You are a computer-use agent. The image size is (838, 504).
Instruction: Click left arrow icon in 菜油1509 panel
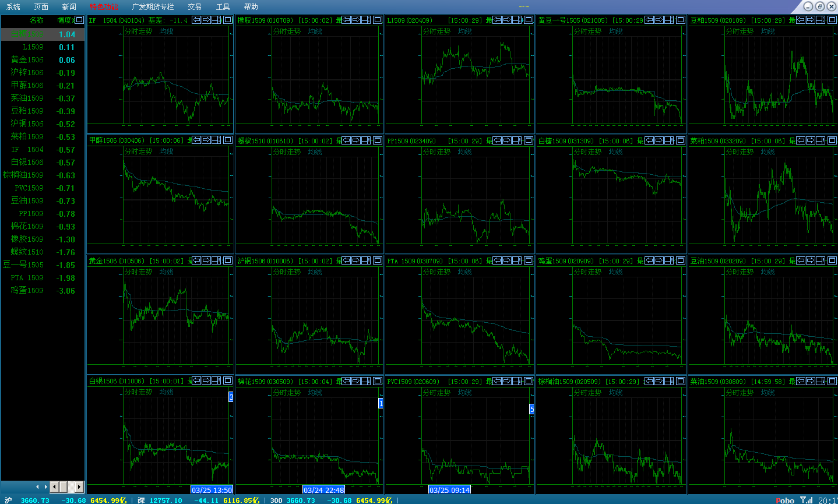801,381
